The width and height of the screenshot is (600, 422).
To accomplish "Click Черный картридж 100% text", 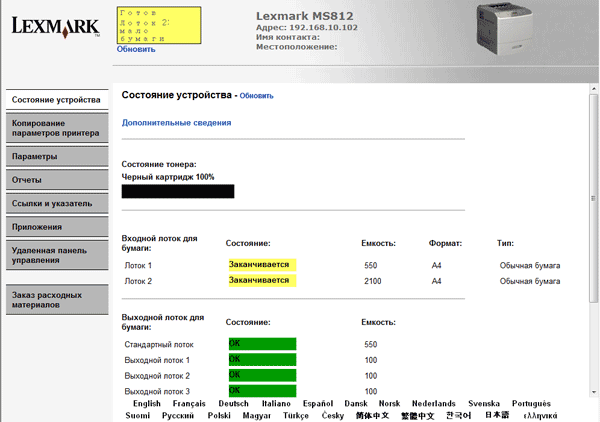I will (x=168, y=177).
